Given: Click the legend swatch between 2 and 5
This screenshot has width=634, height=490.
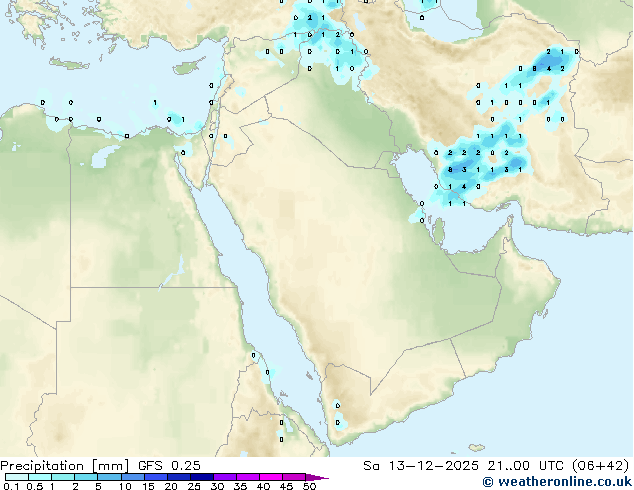Looking at the screenshot, I should point(86,477).
